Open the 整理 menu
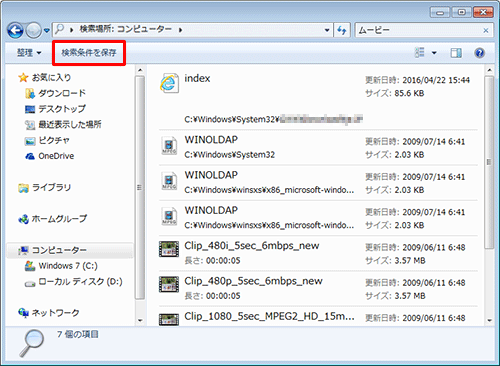This screenshot has height=366, width=500. pyautogui.click(x=29, y=53)
